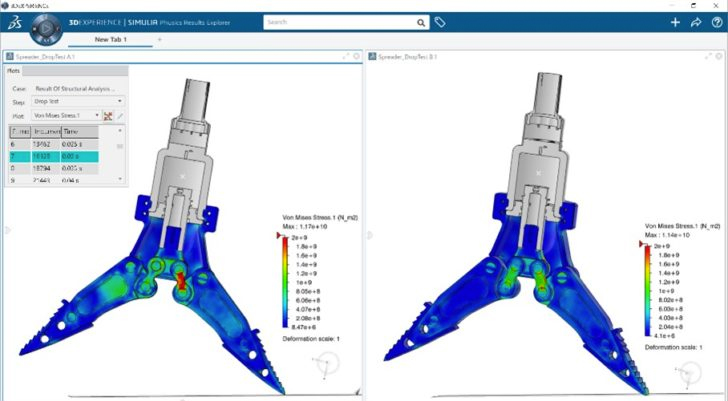Expand the right panel with its maximize arrows
This screenshot has height=401, width=728.
(708, 56)
